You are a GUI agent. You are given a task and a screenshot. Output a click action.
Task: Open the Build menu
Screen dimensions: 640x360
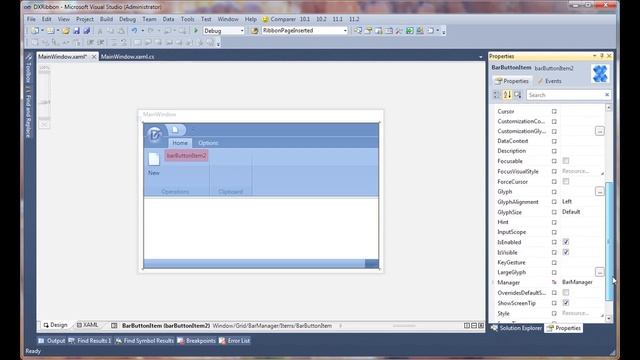click(106, 19)
